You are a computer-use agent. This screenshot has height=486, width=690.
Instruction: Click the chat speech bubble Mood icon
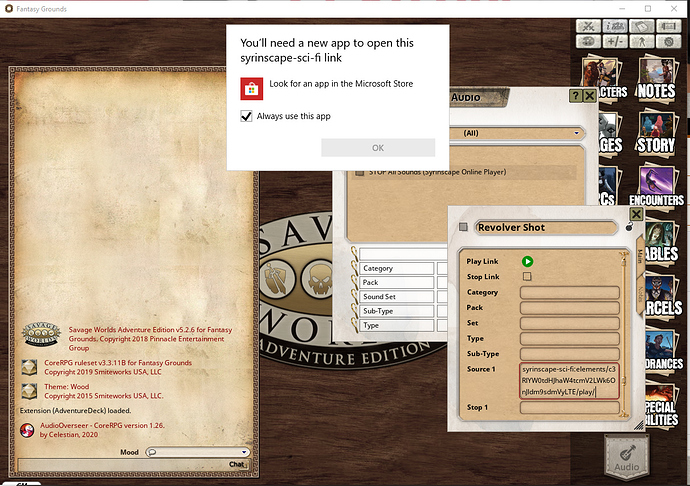[151, 452]
